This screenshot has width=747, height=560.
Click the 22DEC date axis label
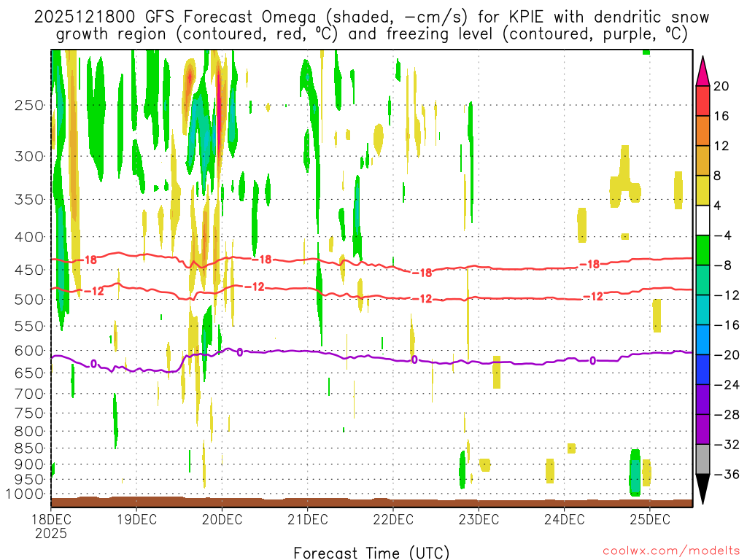point(393,519)
